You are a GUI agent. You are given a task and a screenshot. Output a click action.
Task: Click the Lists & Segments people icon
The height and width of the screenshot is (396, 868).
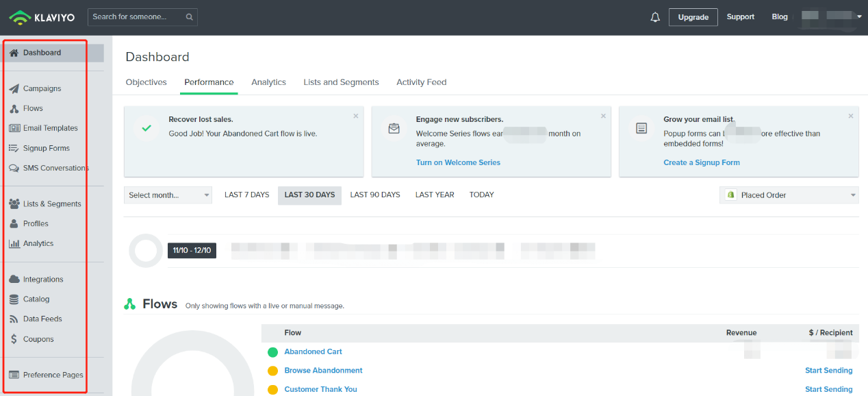point(14,203)
